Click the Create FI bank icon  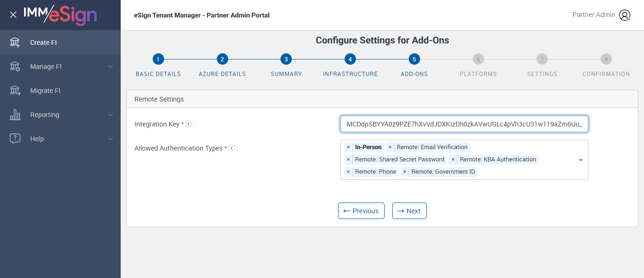point(15,42)
